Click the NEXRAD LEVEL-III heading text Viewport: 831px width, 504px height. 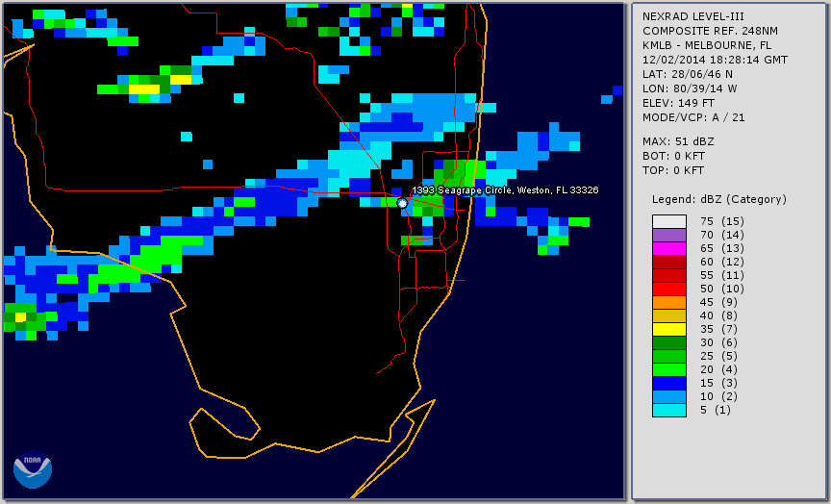pos(693,16)
